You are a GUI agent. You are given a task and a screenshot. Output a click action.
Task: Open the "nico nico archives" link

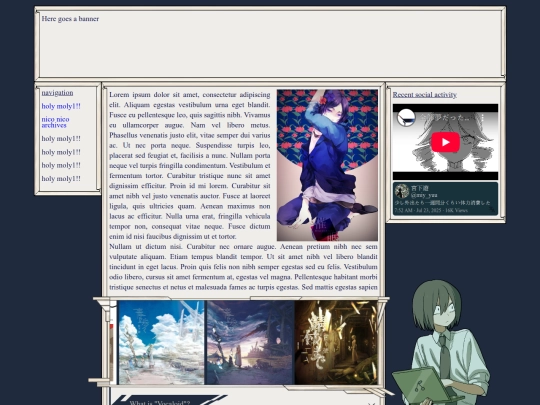(x=55, y=122)
